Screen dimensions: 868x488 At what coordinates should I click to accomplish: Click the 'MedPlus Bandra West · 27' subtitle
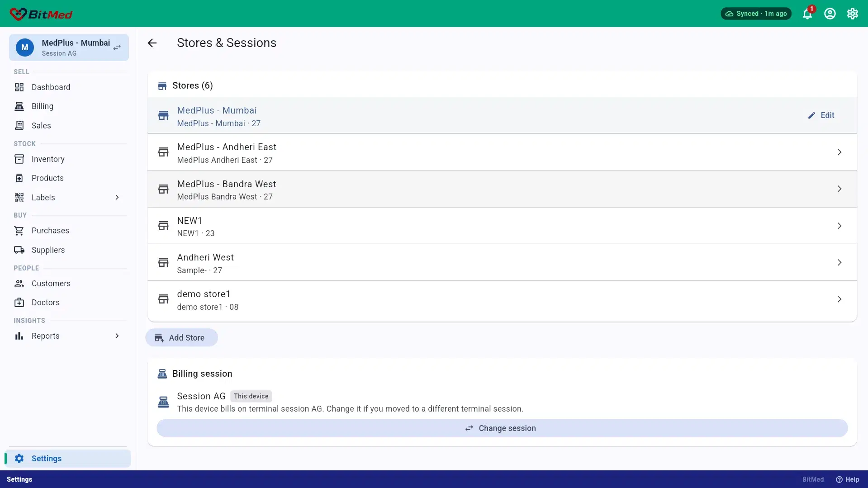(225, 197)
